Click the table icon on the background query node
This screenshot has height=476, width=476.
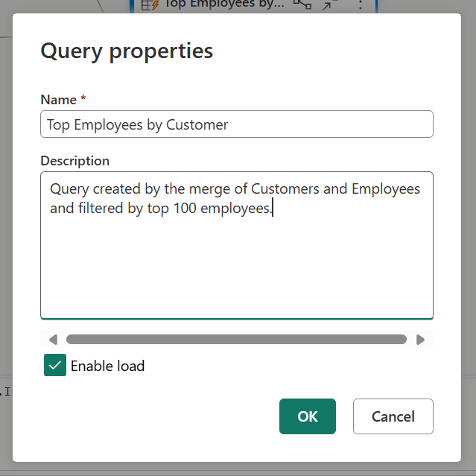150,5
